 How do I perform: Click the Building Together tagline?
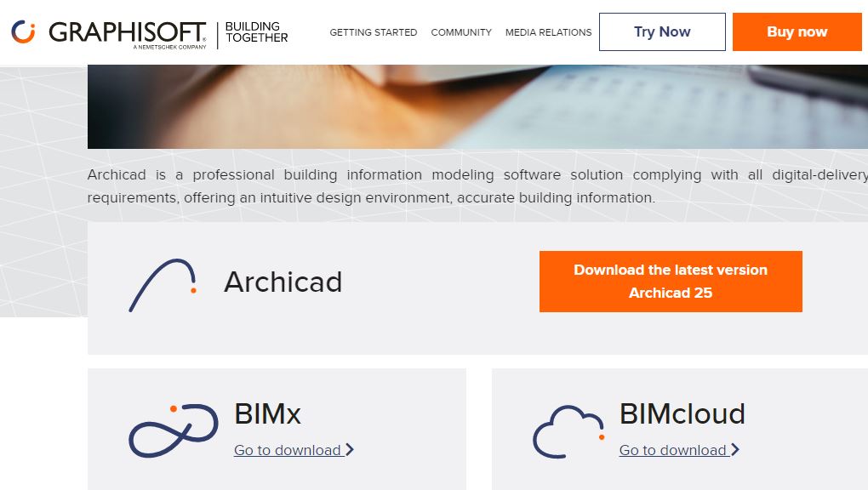(x=256, y=32)
